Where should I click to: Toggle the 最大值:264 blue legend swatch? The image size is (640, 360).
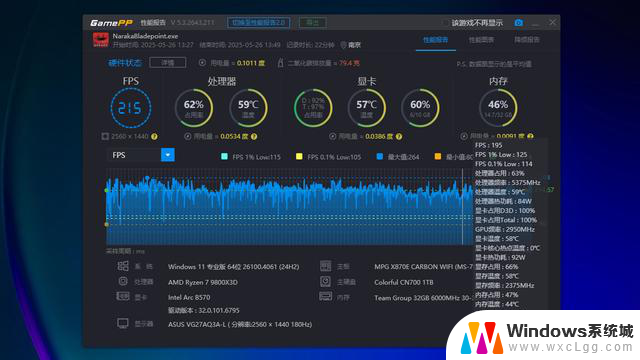click(380, 156)
